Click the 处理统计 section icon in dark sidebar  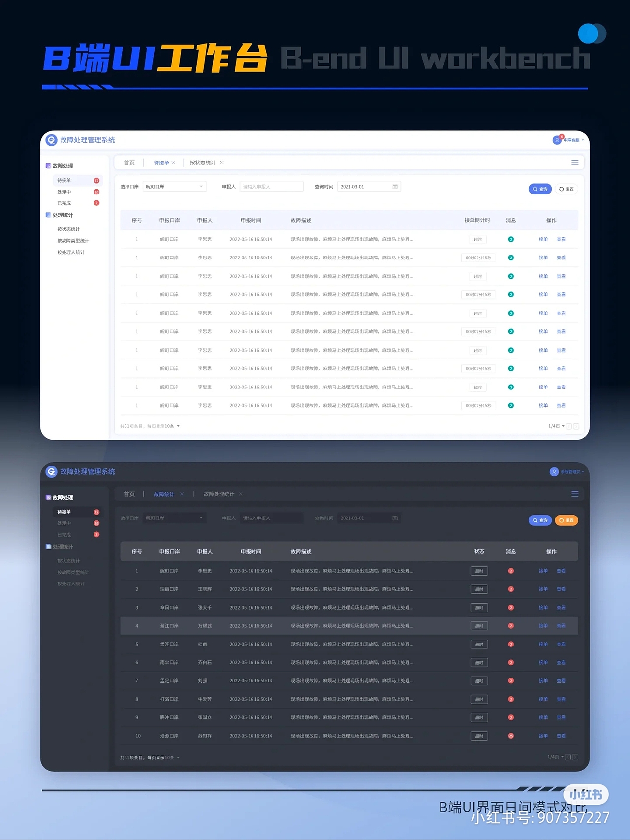pos(48,547)
